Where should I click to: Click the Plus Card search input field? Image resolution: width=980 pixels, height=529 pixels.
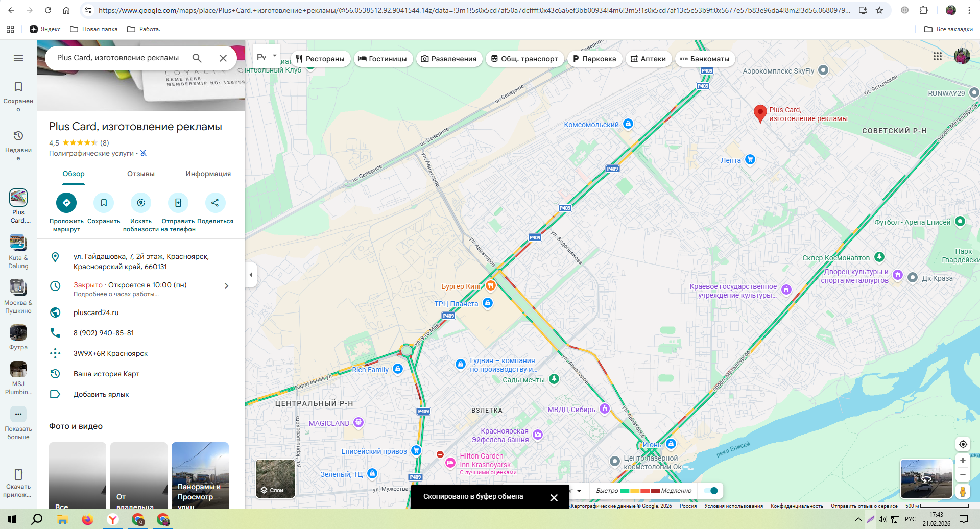[118, 58]
